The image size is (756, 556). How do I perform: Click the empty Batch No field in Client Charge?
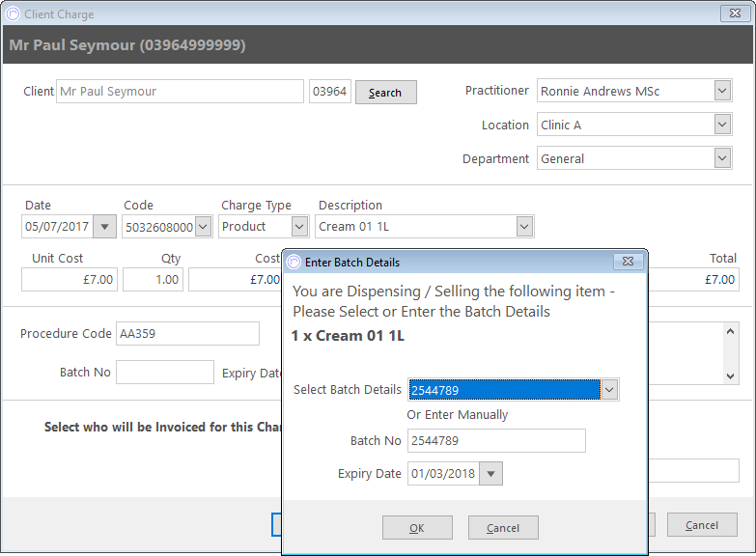point(165,373)
